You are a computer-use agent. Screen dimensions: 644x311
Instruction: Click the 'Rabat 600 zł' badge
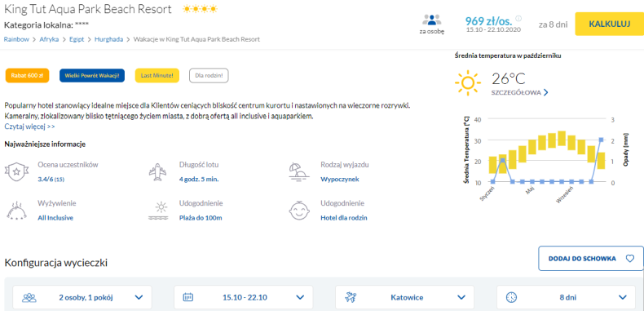click(x=27, y=76)
